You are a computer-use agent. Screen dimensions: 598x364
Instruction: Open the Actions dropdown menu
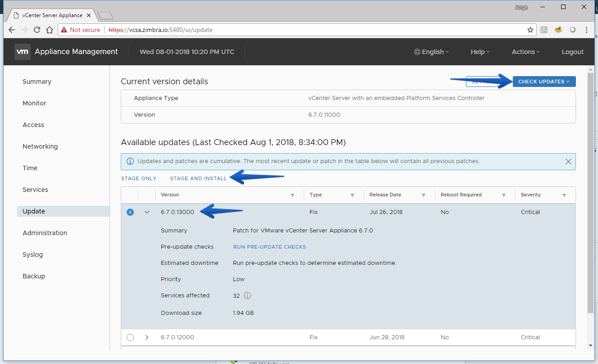[x=525, y=52]
